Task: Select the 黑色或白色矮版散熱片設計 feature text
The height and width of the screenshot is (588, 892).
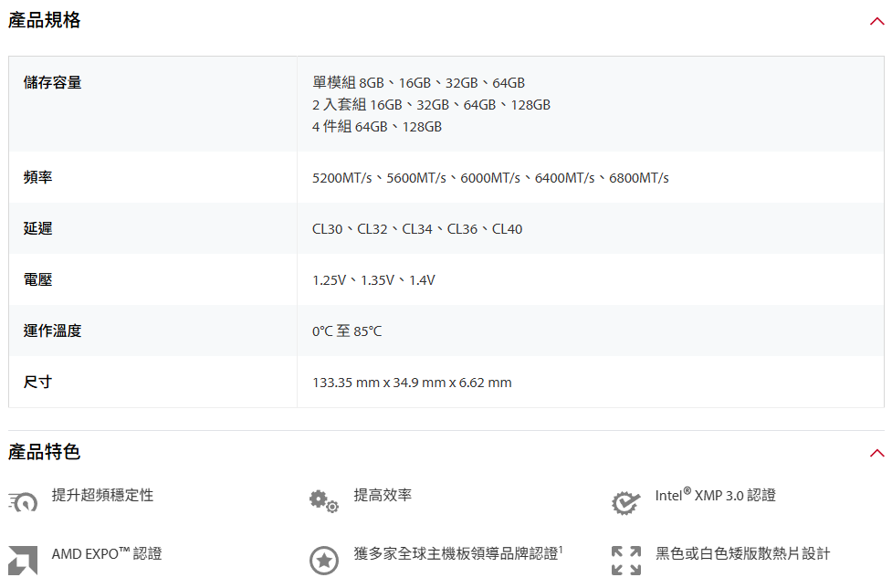Action: 742,553
